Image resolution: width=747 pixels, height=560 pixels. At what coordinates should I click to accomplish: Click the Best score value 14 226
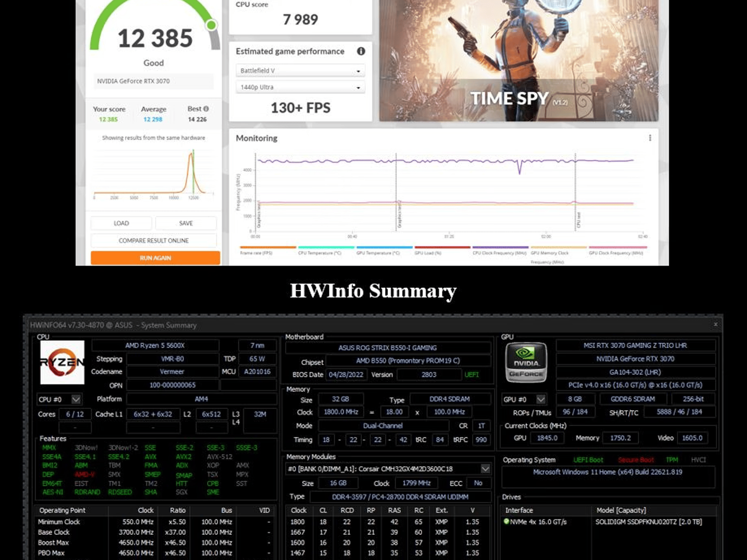pos(197,119)
